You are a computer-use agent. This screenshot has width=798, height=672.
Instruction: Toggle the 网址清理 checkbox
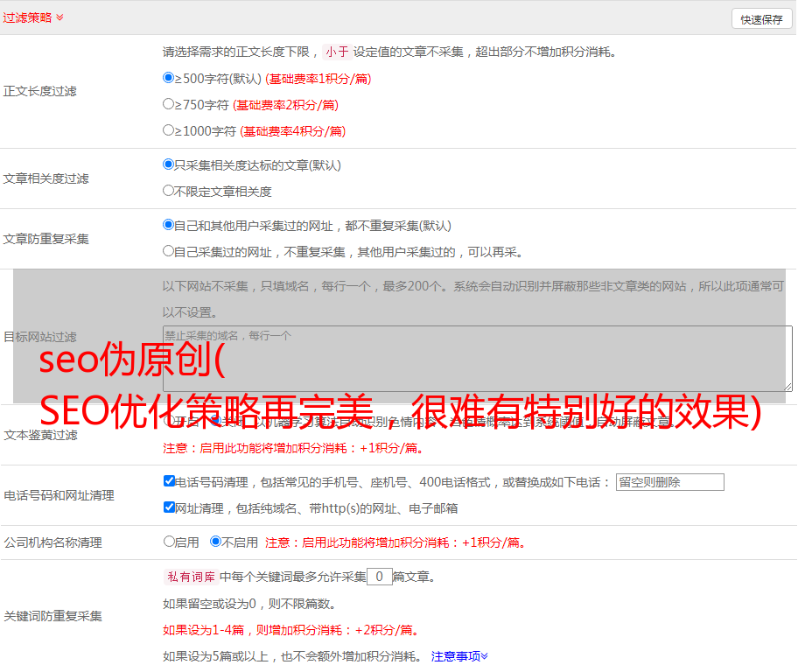coord(170,507)
